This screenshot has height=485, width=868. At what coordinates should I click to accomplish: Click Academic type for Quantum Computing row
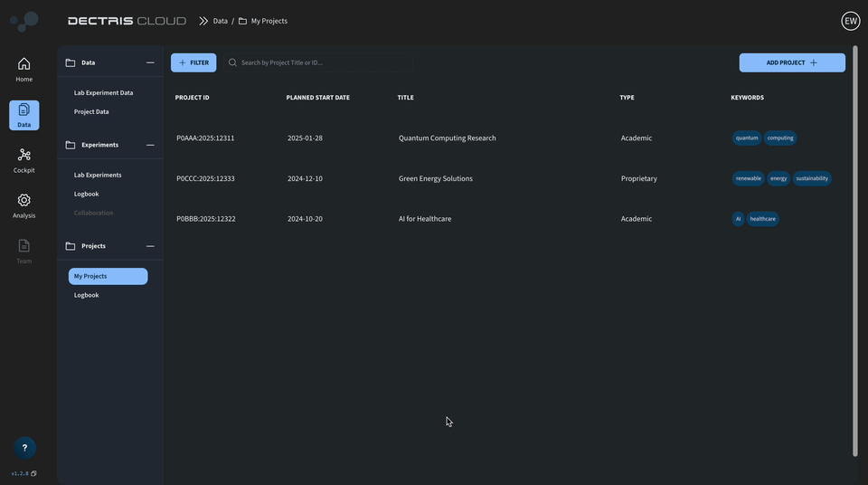click(x=636, y=138)
